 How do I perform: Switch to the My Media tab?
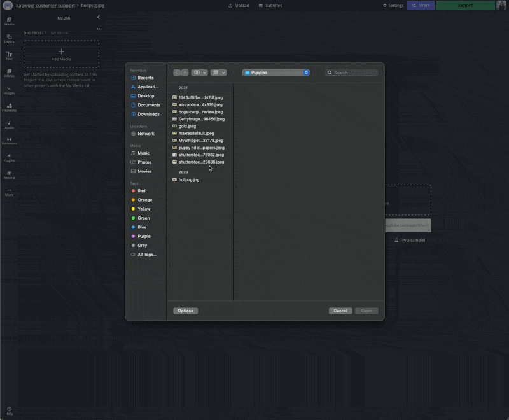[x=59, y=33]
